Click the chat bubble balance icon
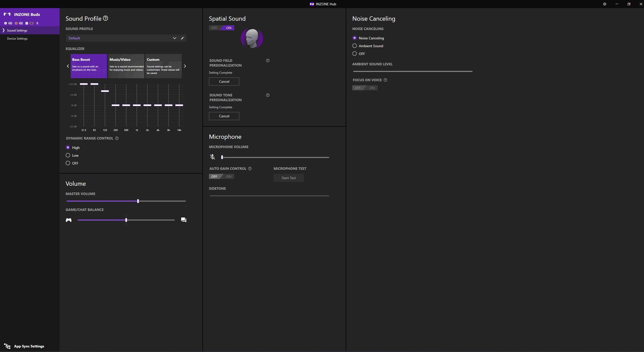This screenshot has height=352, width=644. pos(184,220)
